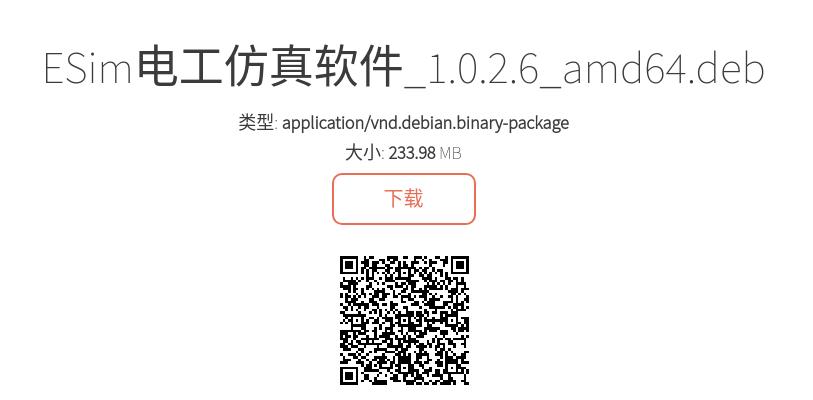Click the 下载 download button

(403, 199)
